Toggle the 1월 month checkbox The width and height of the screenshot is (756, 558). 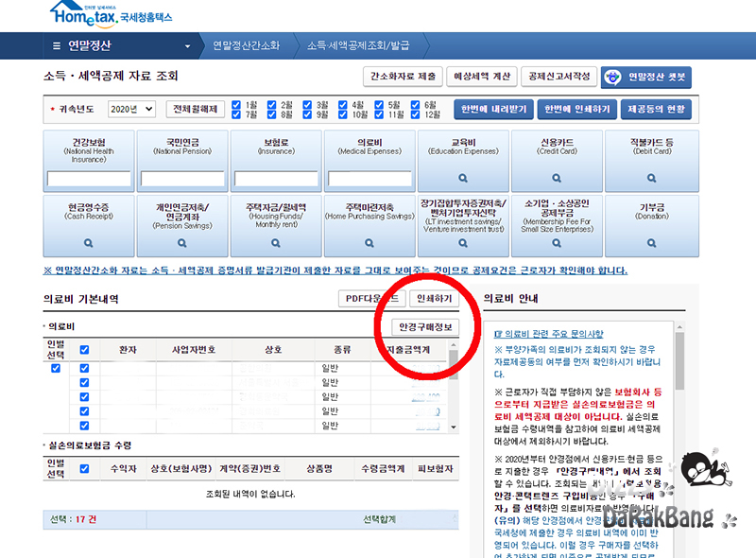coord(236,105)
